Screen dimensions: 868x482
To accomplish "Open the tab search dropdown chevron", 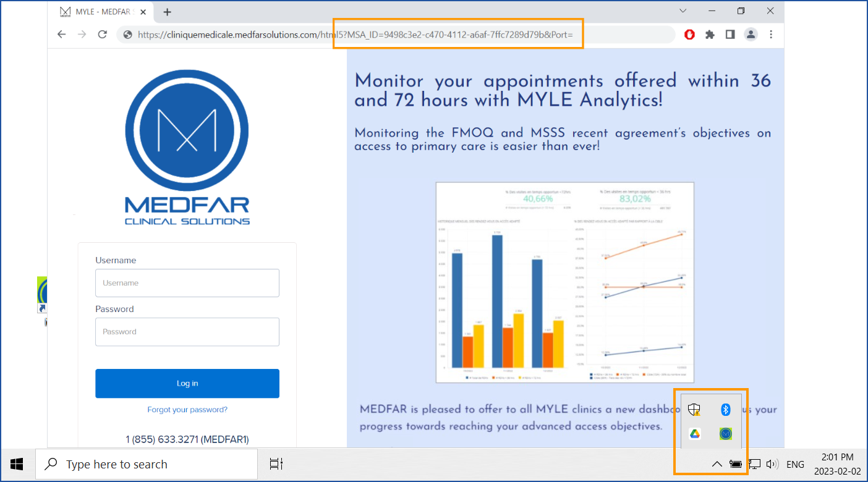I will (x=683, y=11).
